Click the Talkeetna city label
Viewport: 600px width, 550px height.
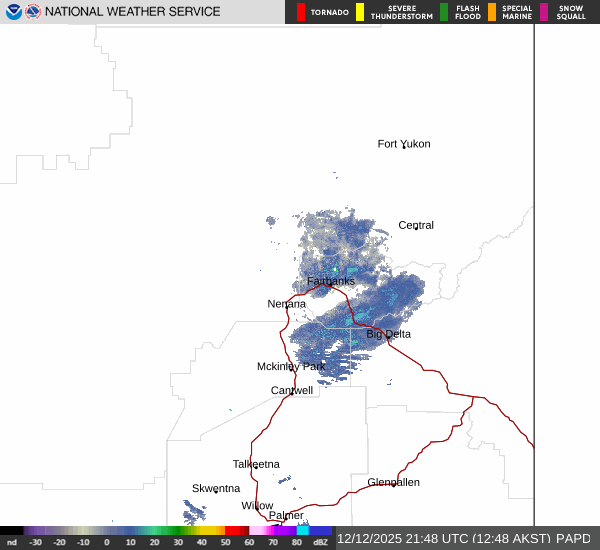(256, 464)
